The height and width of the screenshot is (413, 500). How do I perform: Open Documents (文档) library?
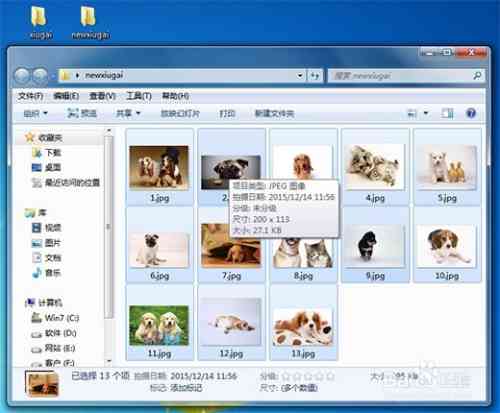pyautogui.click(x=47, y=258)
